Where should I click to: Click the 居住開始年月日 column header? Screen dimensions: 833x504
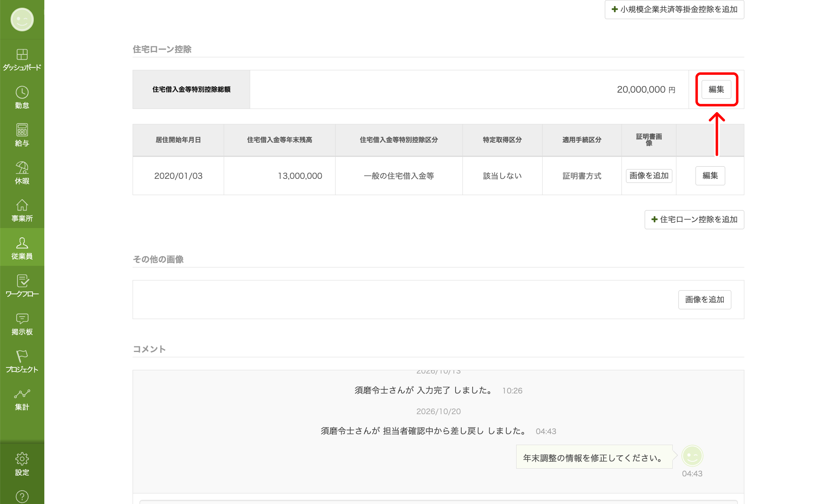click(x=178, y=140)
